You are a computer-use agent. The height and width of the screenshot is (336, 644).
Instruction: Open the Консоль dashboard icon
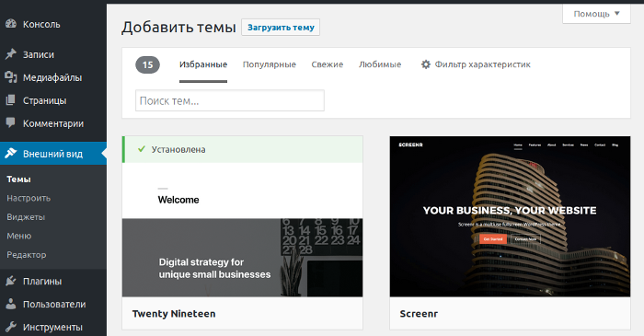pyautogui.click(x=11, y=24)
